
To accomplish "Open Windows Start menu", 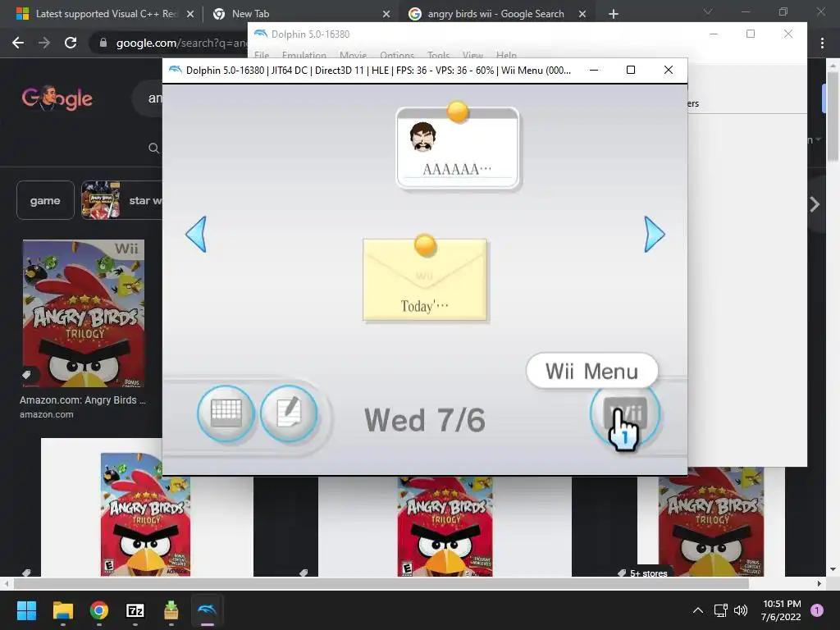I will [26, 610].
